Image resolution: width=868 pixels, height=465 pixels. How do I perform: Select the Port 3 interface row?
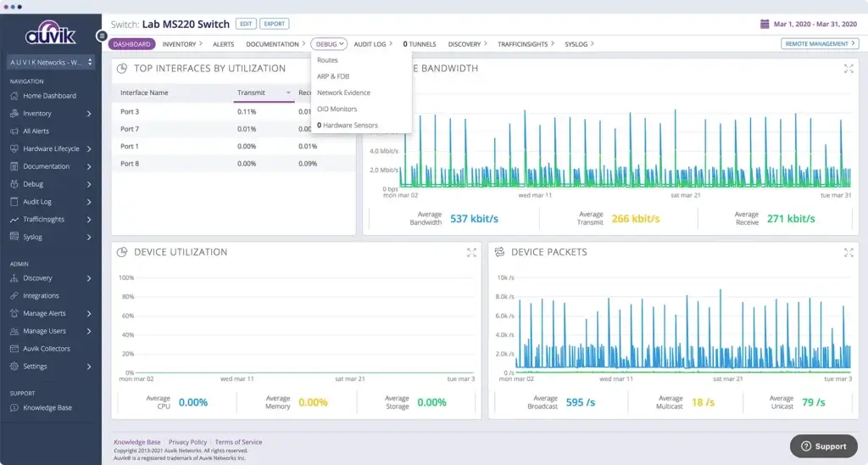click(x=234, y=111)
